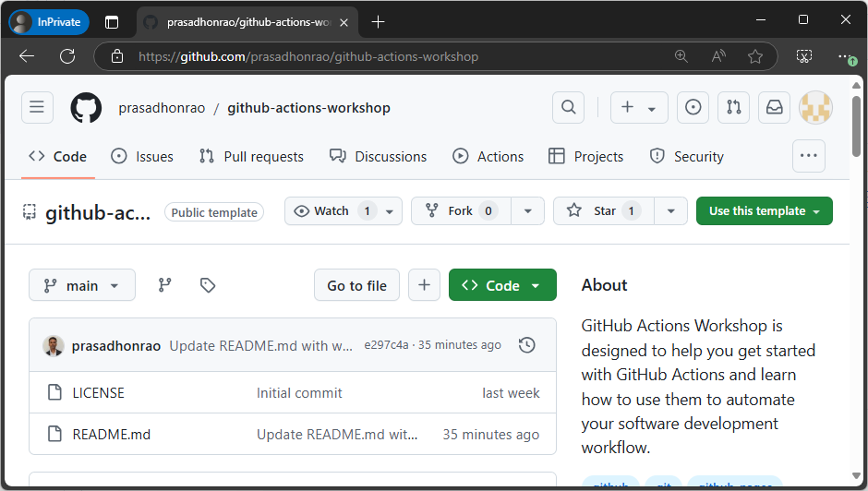Open commit author's avatar image
Image resolution: width=868 pixels, height=491 pixels.
point(54,346)
